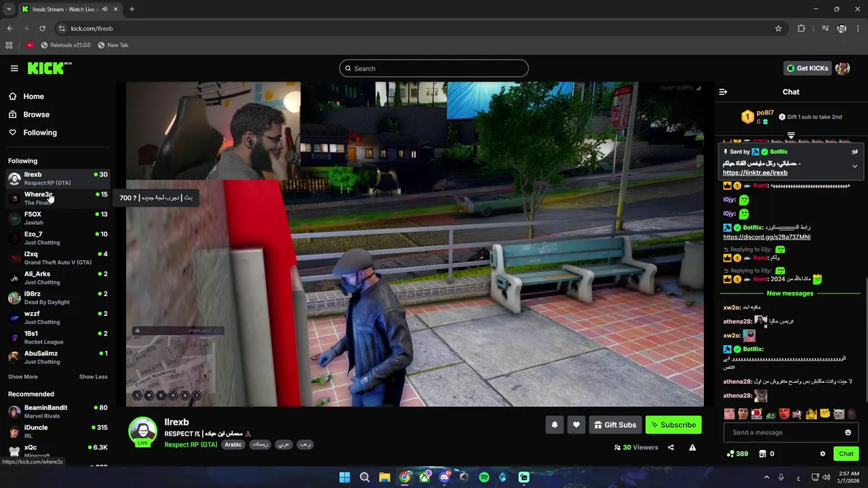Open 1Bs1 Rocket League channel
This screenshot has height=488, width=868.
tap(58, 338)
